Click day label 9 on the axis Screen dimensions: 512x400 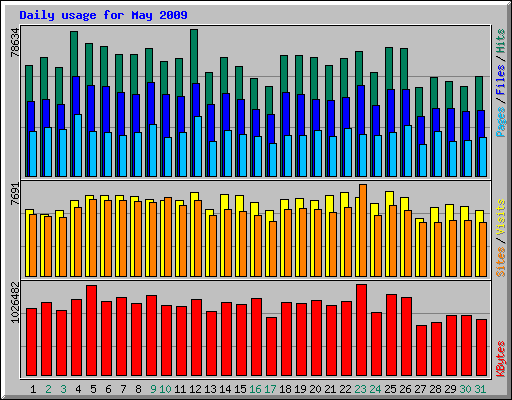click(x=153, y=389)
